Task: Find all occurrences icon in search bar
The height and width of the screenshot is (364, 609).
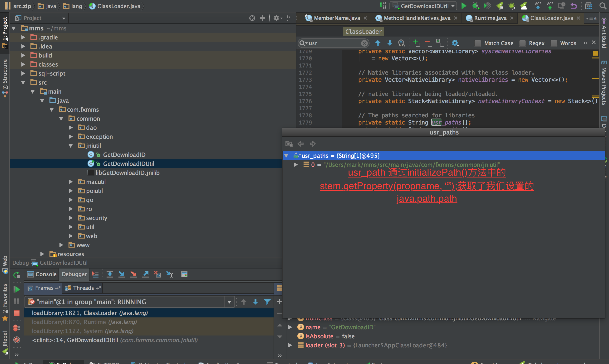Action: [x=401, y=43]
